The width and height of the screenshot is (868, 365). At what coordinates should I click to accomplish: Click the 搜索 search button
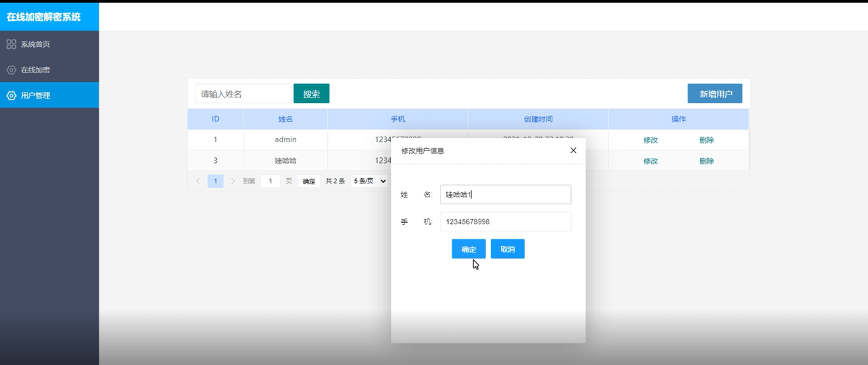click(x=311, y=94)
